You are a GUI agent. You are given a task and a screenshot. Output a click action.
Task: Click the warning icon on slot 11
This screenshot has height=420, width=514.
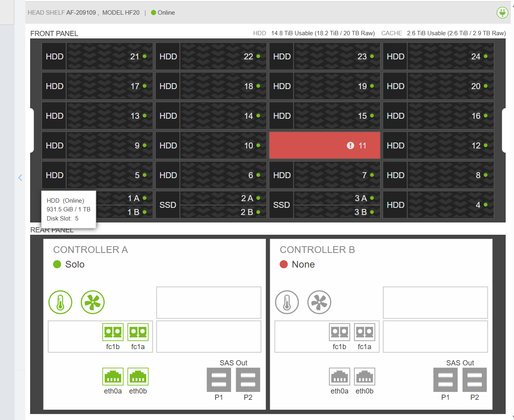point(350,146)
